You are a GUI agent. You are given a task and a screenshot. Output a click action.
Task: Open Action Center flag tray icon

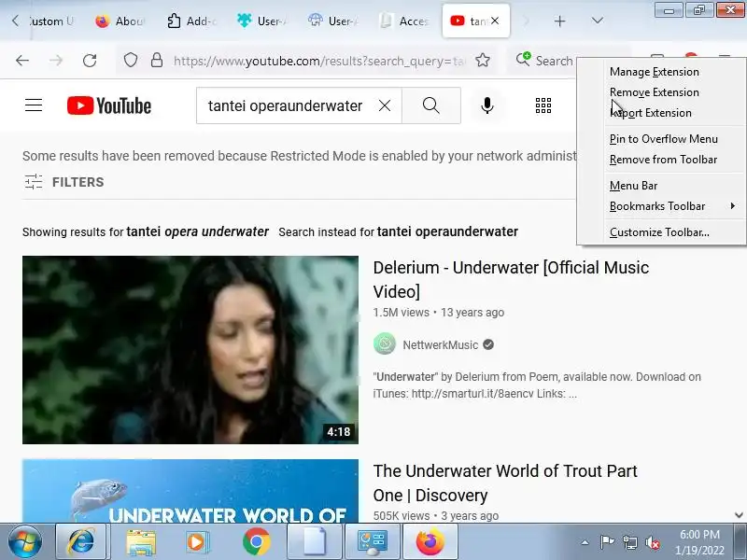click(x=607, y=542)
